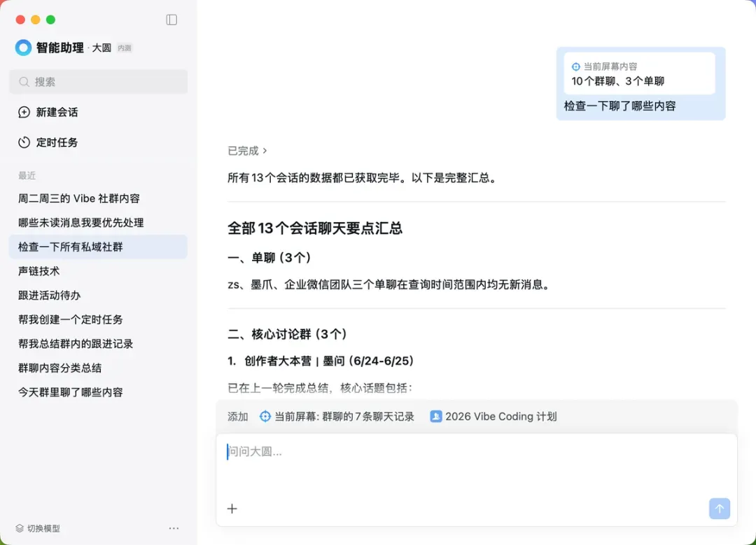Click heading 全部13个会话聊天要点汇总
The image size is (756, 545).
[x=315, y=228]
